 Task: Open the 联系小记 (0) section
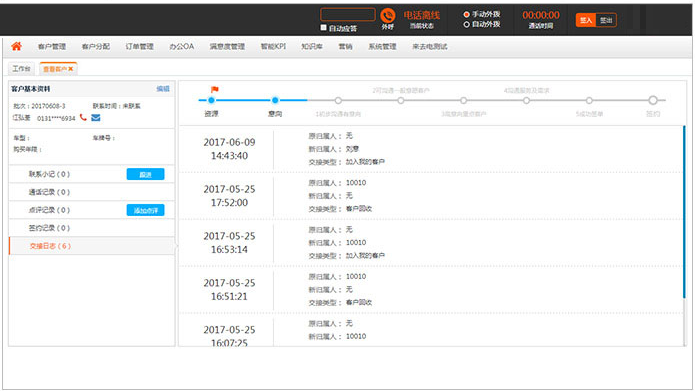pyautogui.click(x=49, y=174)
